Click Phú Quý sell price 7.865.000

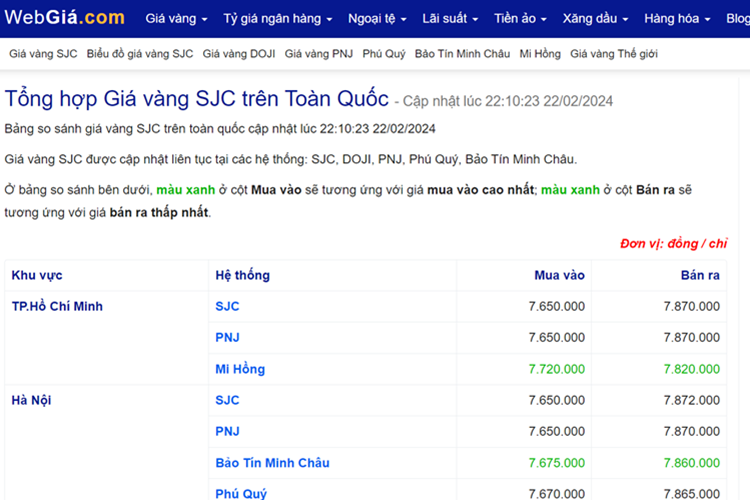coord(692,493)
